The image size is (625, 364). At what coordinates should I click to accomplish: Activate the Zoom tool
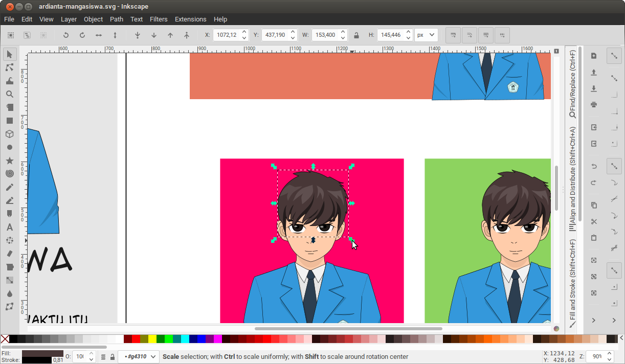9,94
